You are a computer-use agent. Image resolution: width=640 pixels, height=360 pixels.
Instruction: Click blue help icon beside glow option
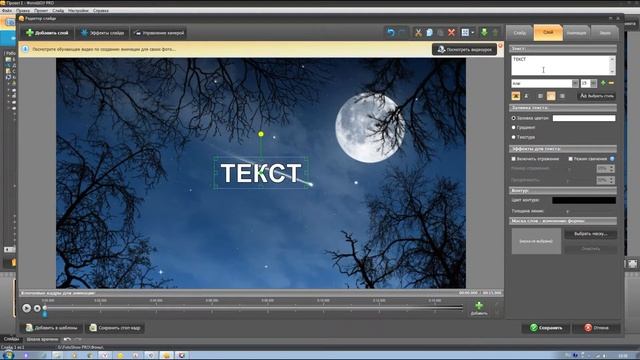click(x=612, y=159)
